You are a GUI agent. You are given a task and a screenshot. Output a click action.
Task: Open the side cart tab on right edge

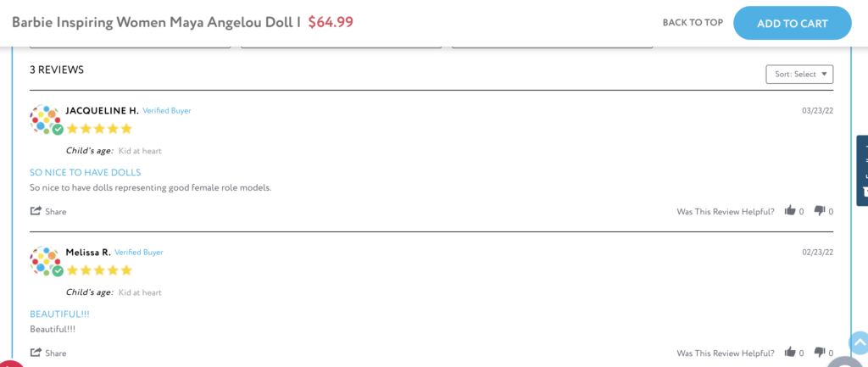click(x=862, y=170)
